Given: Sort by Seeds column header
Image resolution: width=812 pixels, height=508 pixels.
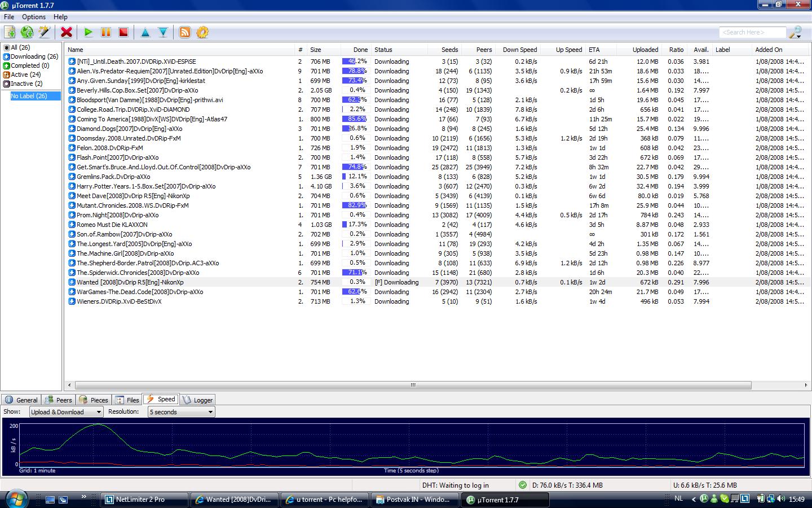Looking at the screenshot, I should [444, 50].
